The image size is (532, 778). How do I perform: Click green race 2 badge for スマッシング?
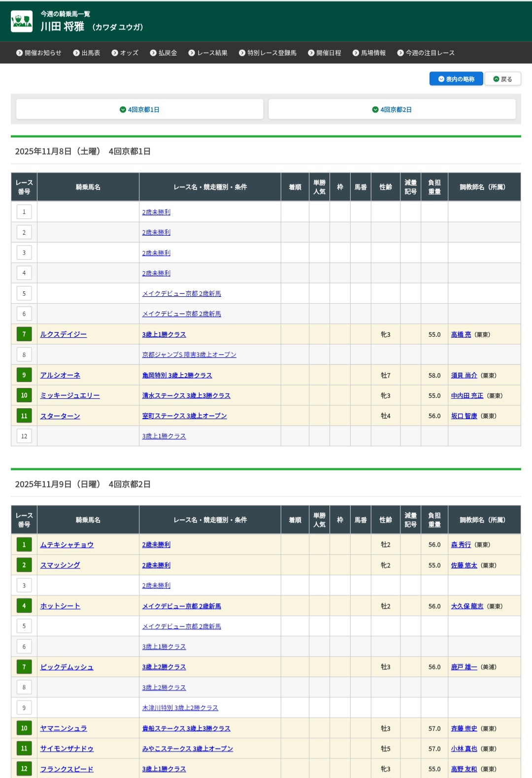24,565
